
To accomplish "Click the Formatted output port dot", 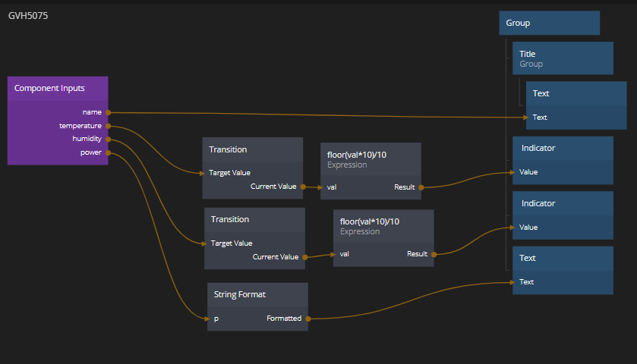I will click(306, 318).
